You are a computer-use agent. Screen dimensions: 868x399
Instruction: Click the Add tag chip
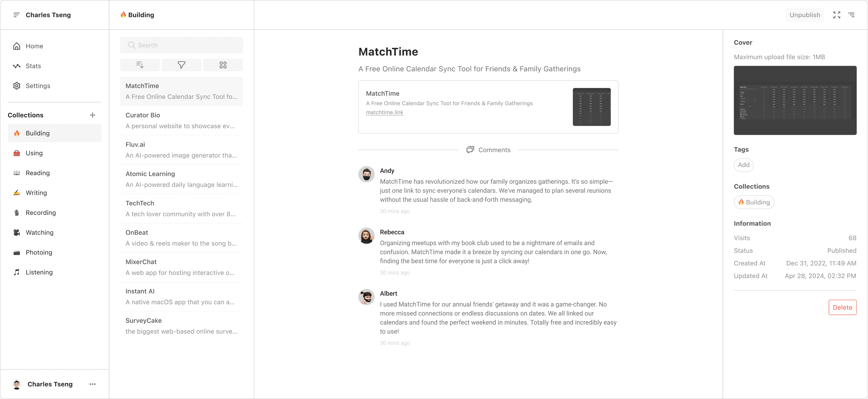[743, 165]
